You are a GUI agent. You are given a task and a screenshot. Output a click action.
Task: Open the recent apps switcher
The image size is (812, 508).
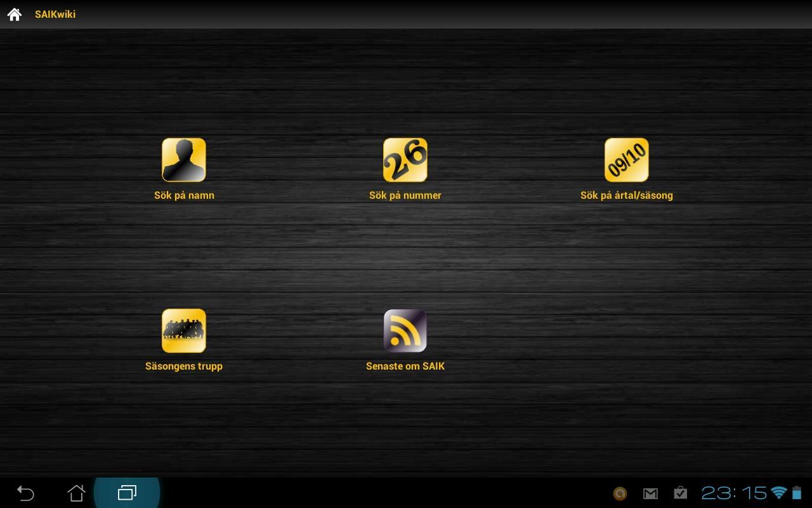click(x=127, y=493)
